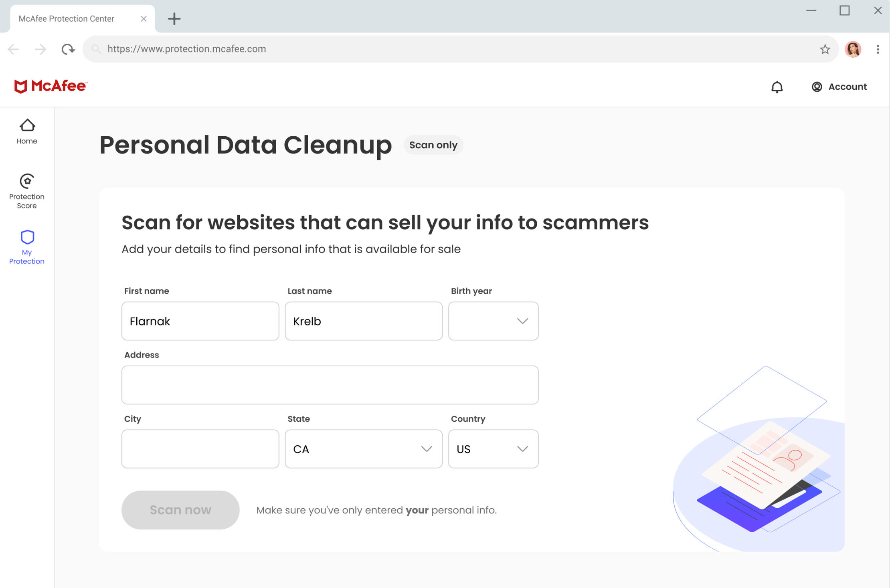
Task: Open browser profile avatar
Action: [852, 49]
